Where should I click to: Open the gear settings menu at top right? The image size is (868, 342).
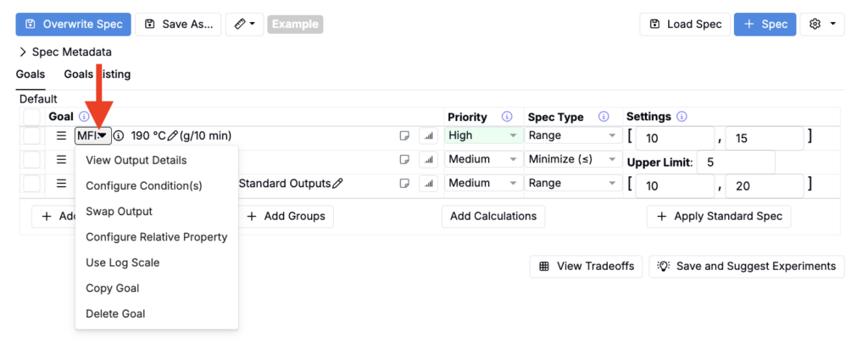(x=822, y=25)
